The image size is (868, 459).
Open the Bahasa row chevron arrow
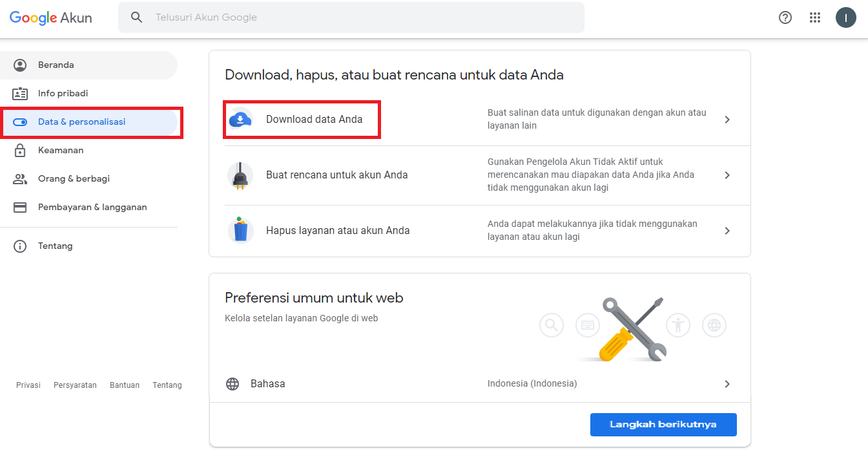(727, 384)
